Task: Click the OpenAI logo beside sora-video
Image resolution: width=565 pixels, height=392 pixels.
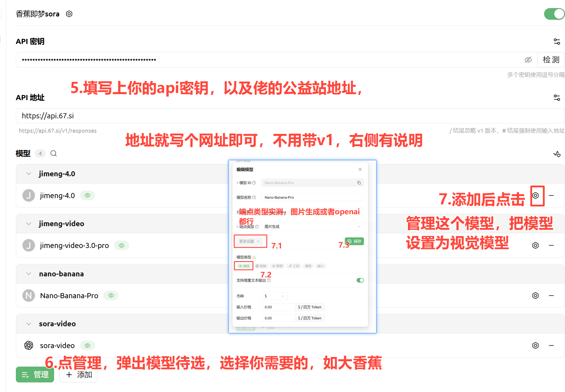Action: [29, 345]
